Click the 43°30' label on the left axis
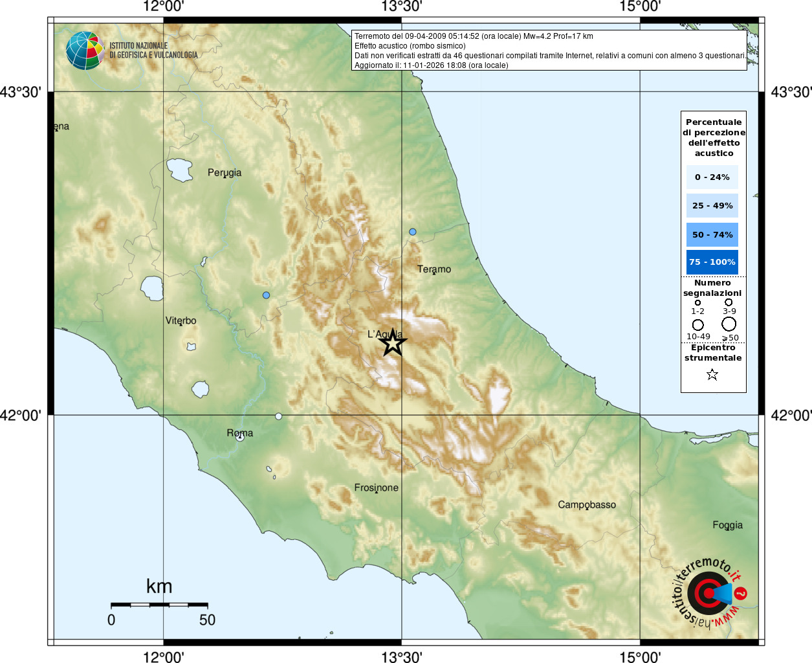 (x=21, y=92)
